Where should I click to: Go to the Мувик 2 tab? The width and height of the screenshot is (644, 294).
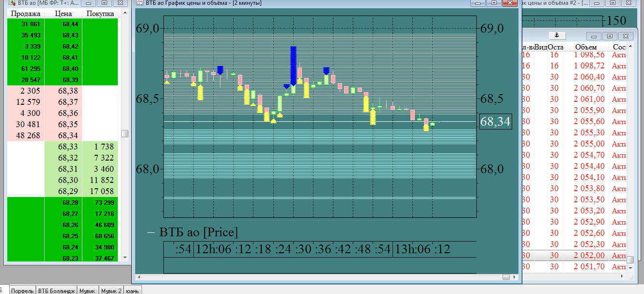(x=111, y=291)
